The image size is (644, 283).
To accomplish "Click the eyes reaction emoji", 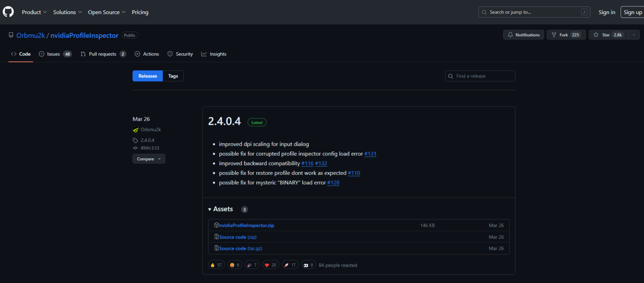I will tap(308, 265).
